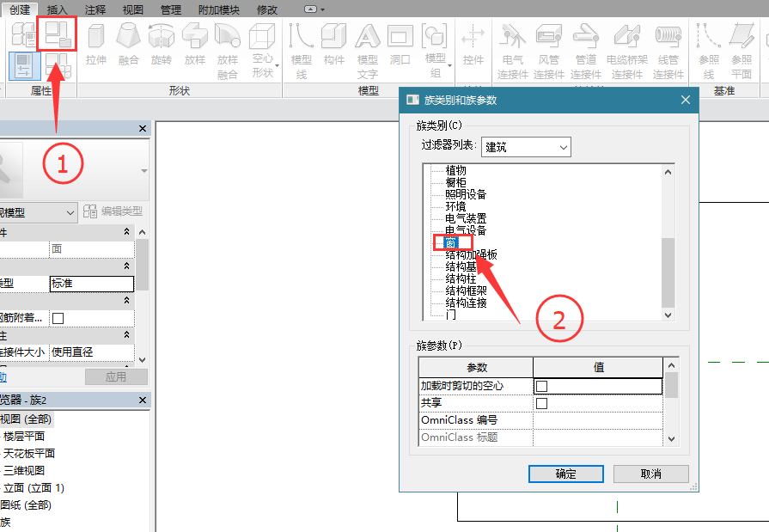Image resolution: width=769 pixels, height=532 pixels.
Task: Click 编辑类型 (Edit Type) button
Action: point(113,211)
